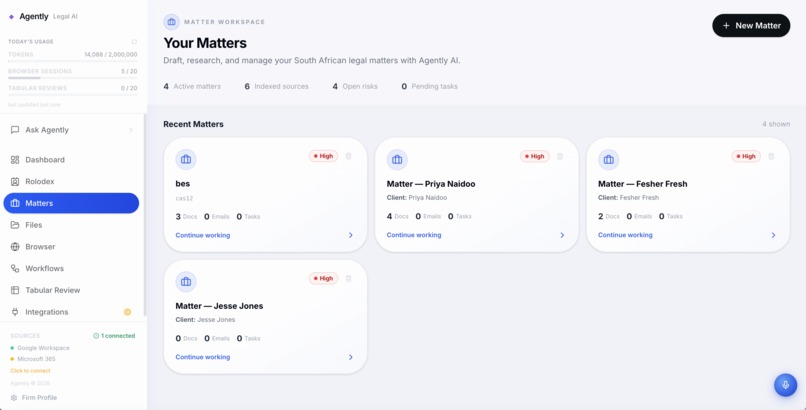Click the Matter — Fesher Fresh title

pyautogui.click(x=643, y=184)
